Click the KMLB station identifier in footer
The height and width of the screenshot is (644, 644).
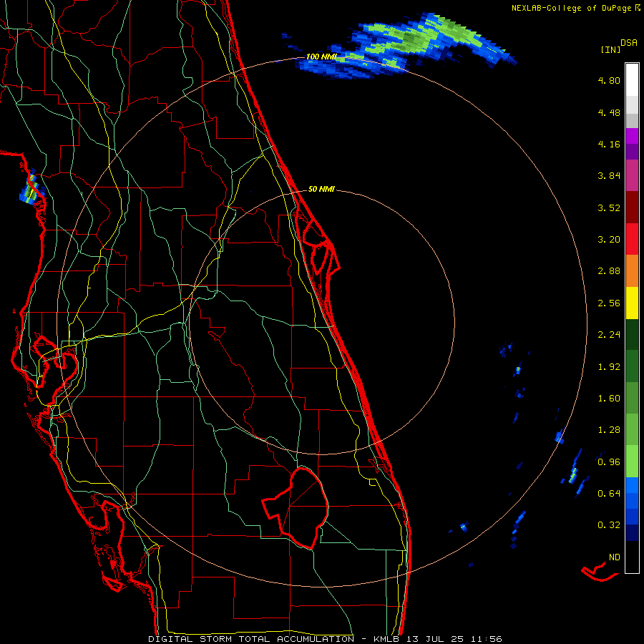pos(386,639)
